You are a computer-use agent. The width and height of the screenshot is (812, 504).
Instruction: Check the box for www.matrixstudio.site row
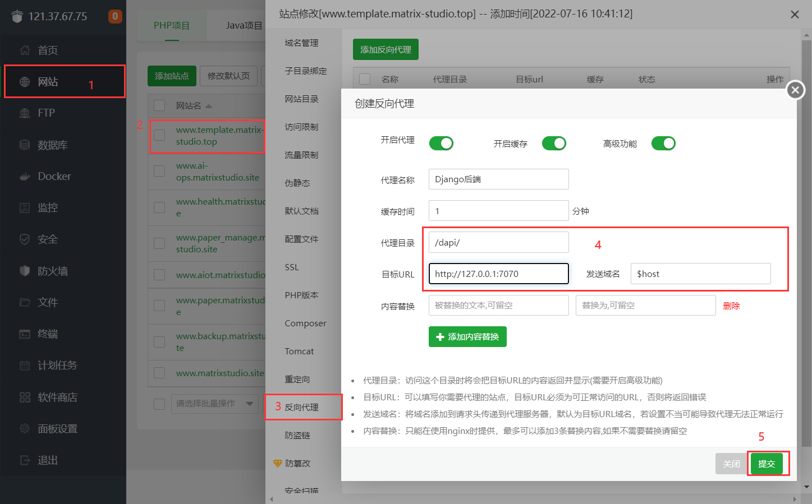[159, 373]
